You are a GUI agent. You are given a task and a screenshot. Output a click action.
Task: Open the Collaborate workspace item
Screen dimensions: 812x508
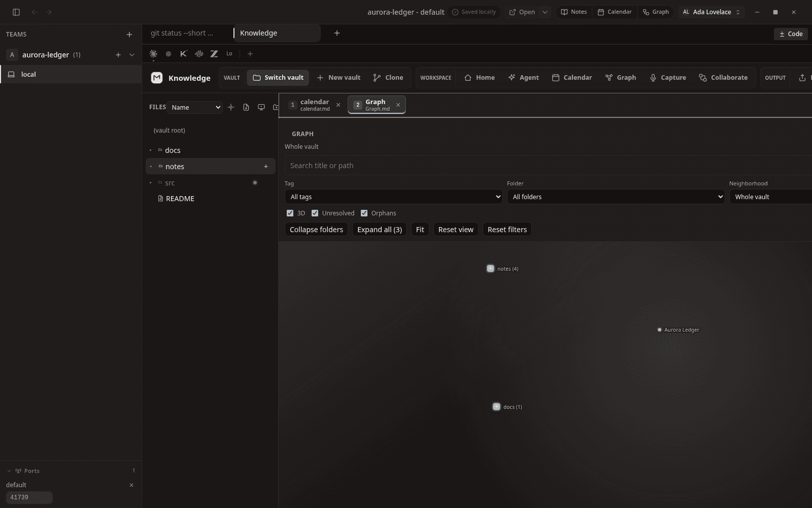click(x=723, y=78)
